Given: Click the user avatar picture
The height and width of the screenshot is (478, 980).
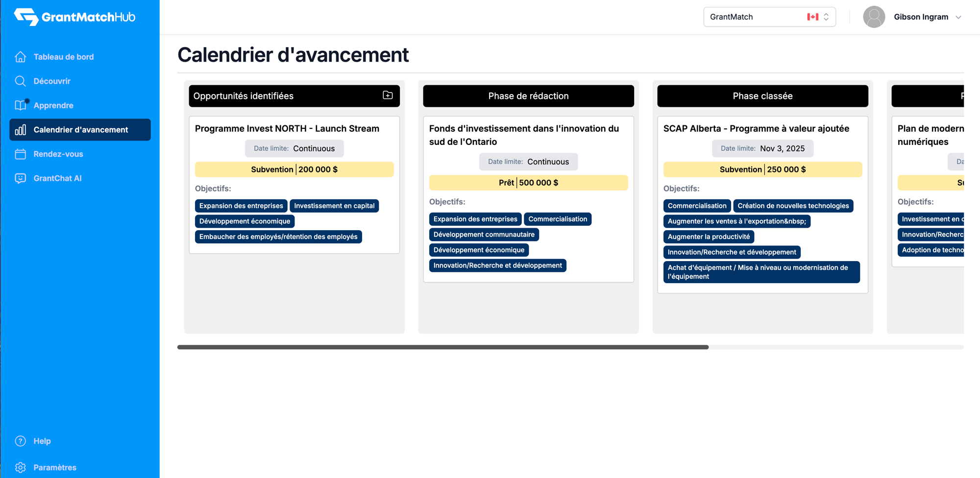Looking at the screenshot, I should (874, 17).
